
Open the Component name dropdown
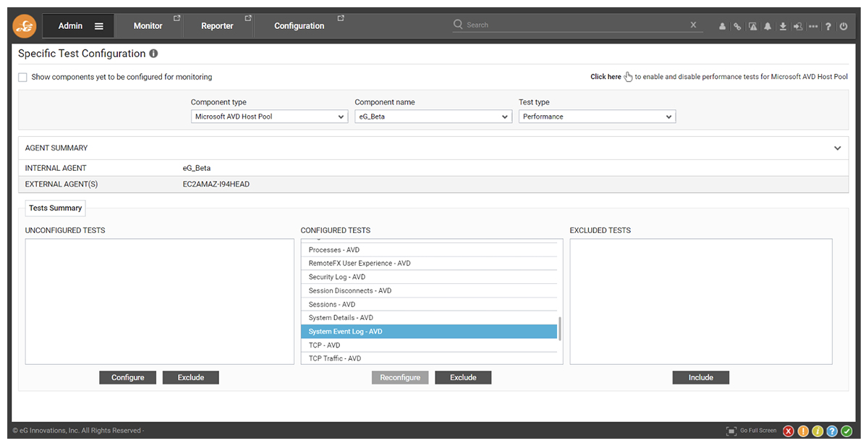pos(433,117)
